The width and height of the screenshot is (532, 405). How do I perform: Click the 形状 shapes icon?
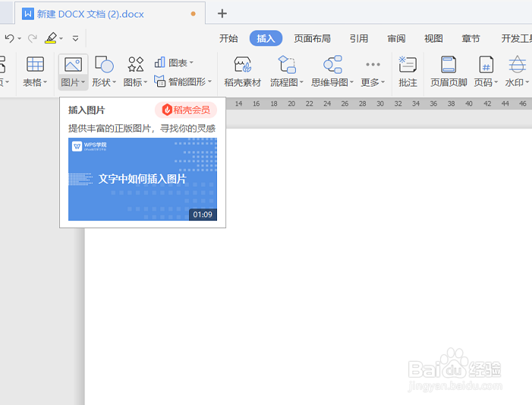tap(104, 64)
